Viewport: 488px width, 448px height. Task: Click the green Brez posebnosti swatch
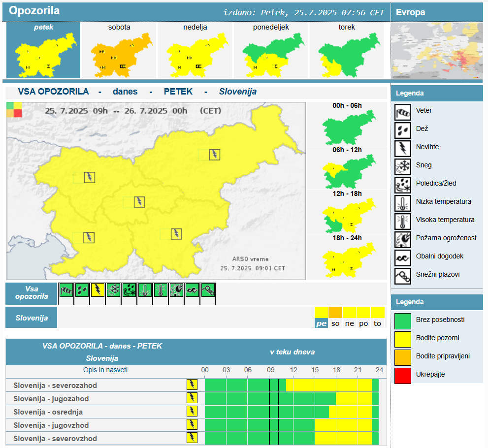(x=403, y=321)
